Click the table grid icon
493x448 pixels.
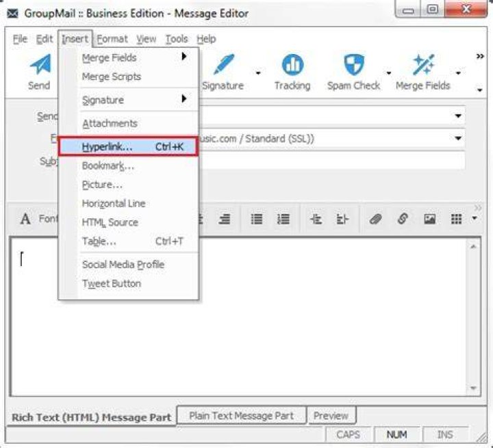click(x=456, y=219)
